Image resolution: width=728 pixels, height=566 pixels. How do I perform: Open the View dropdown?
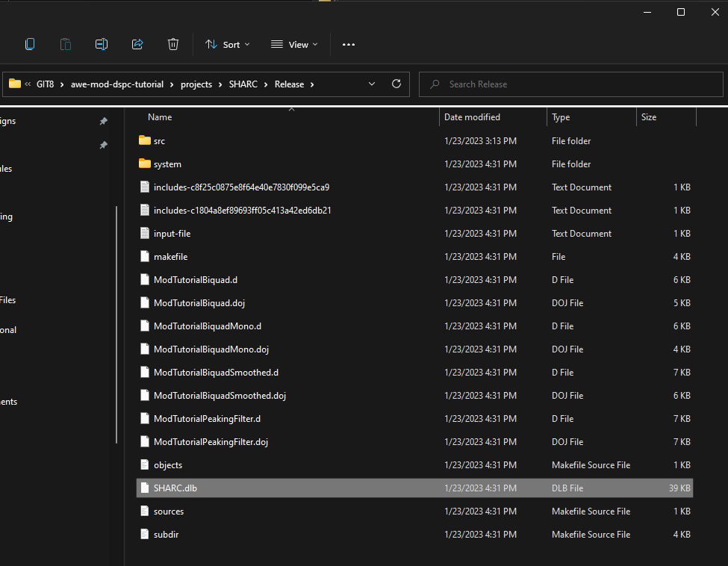coord(294,44)
